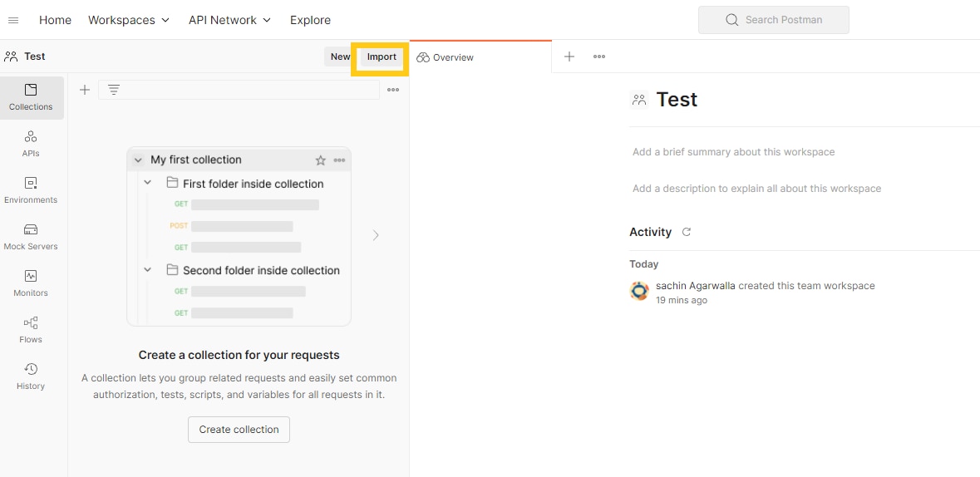Collapse First folder inside collection
This screenshot has width=980, height=477.
tap(147, 183)
